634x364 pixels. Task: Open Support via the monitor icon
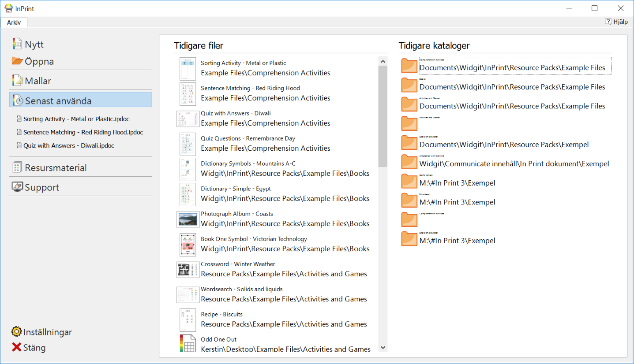pos(17,187)
